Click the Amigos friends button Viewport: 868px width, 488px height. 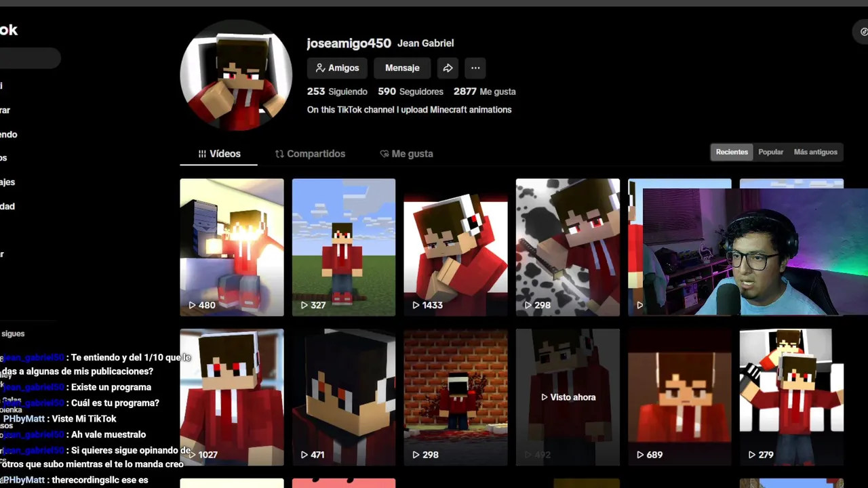(337, 68)
